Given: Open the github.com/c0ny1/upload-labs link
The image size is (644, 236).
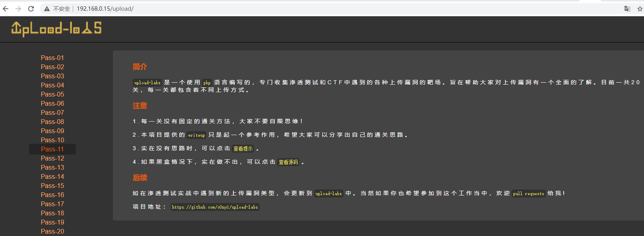Looking at the screenshot, I should point(215,207).
